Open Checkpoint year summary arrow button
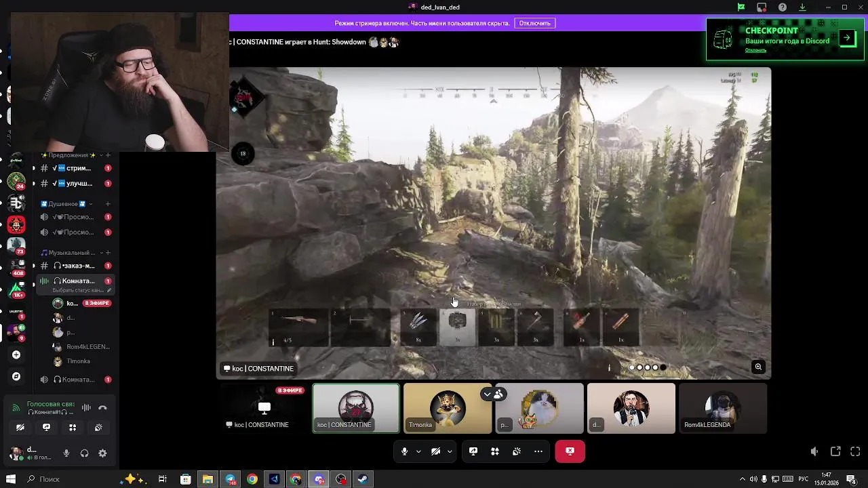This screenshot has height=488, width=868. point(847,38)
